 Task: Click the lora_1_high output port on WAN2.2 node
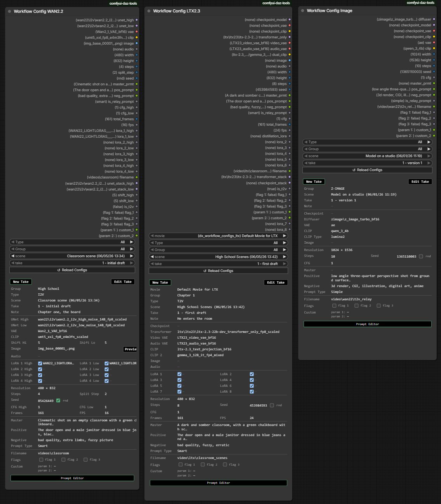click(x=137, y=130)
